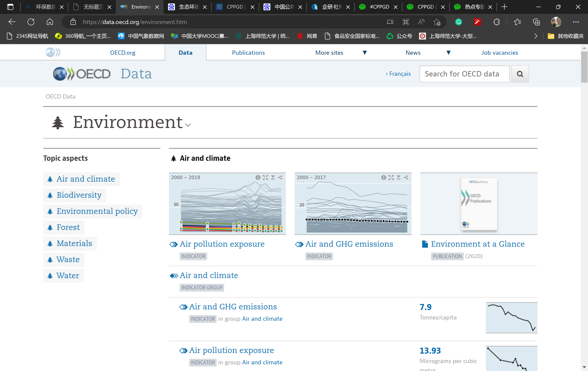Open info icon on Air pollution exposure chart

coord(258,177)
